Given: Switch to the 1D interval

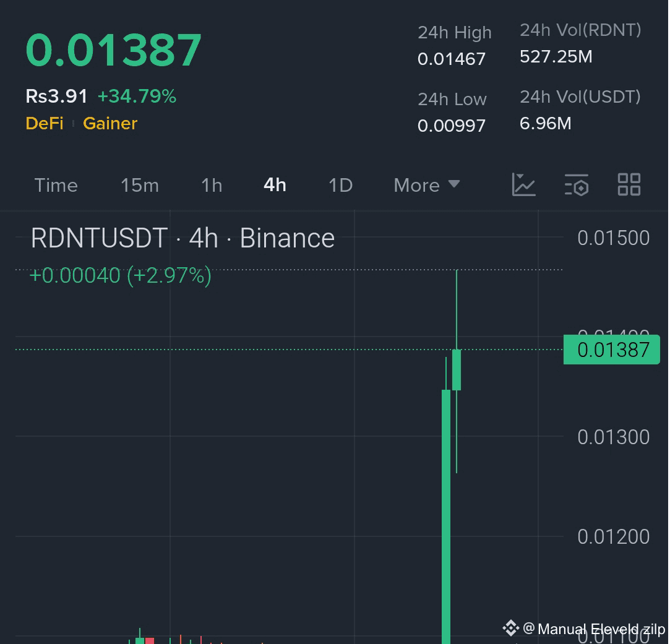Looking at the screenshot, I should [x=340, y=186].
